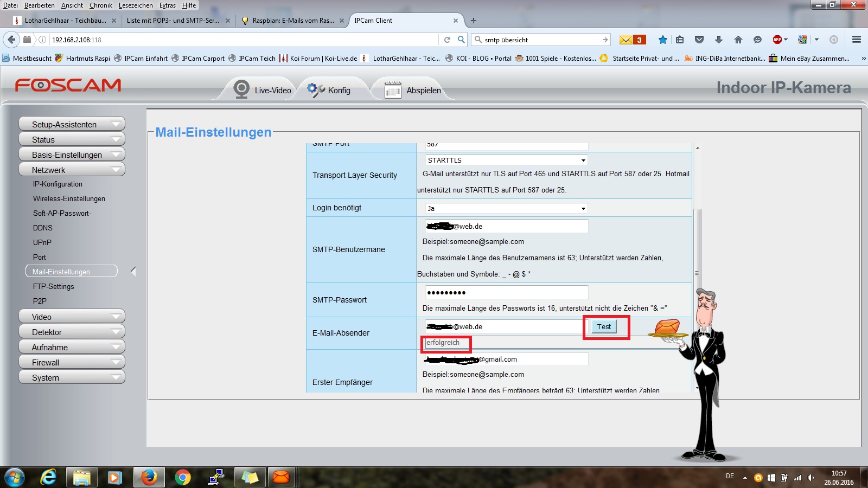Bookmark this page with the star icon
This screenshot has height=488, width=868.
(x=662, y=40)
